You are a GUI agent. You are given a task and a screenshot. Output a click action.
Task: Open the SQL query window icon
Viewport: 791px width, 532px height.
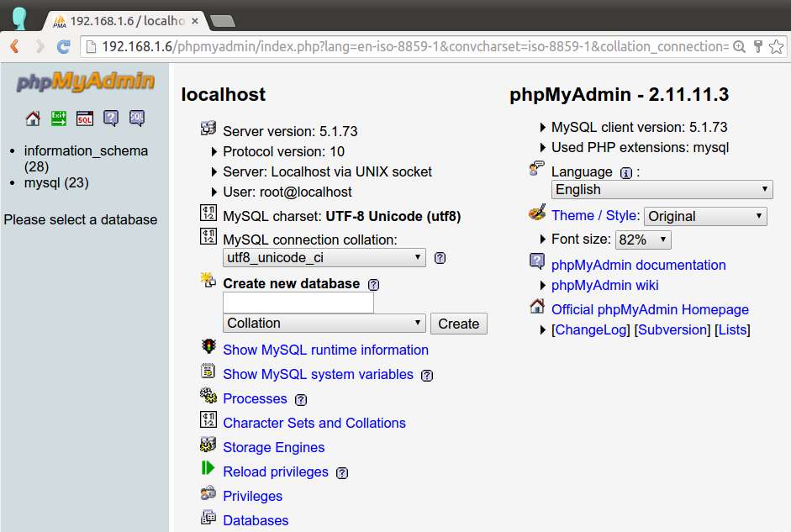85,119
